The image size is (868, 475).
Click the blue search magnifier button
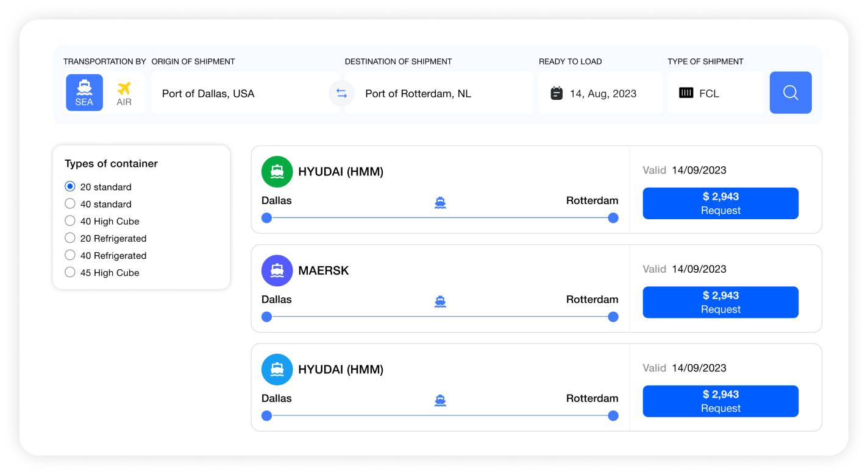790,93
